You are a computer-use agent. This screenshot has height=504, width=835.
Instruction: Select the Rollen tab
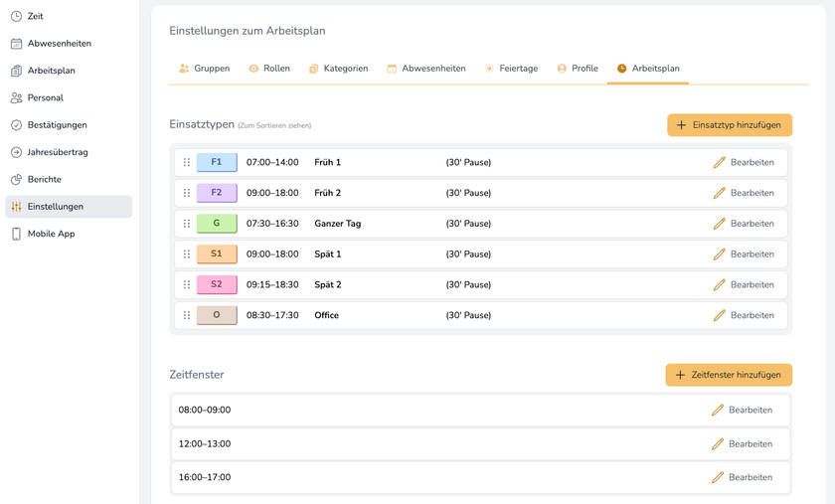tap(268, 69)
